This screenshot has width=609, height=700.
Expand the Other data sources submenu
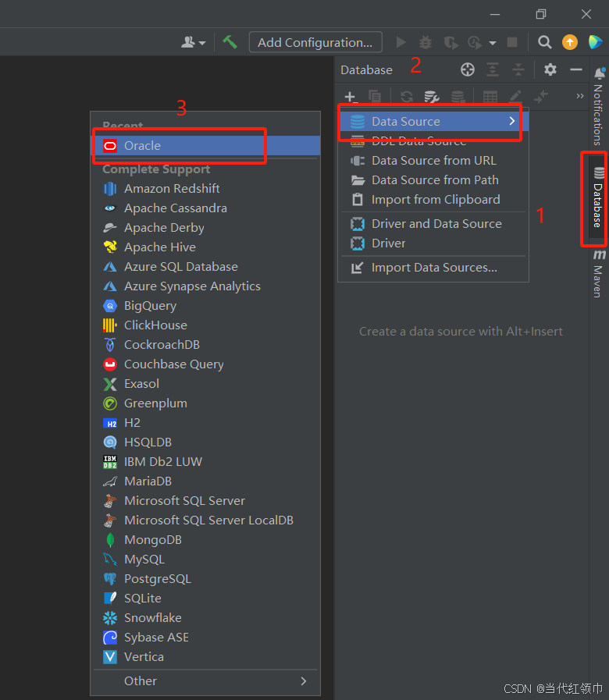[207, 681]
